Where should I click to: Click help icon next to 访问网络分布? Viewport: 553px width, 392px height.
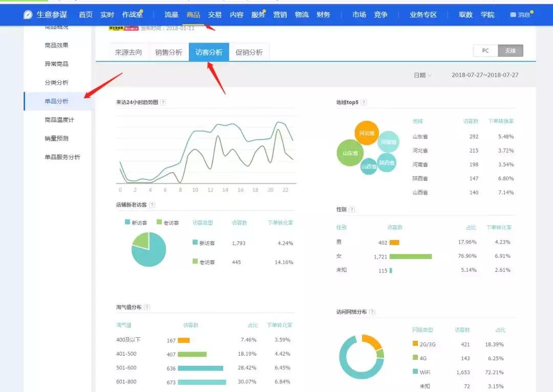[372, 312]
